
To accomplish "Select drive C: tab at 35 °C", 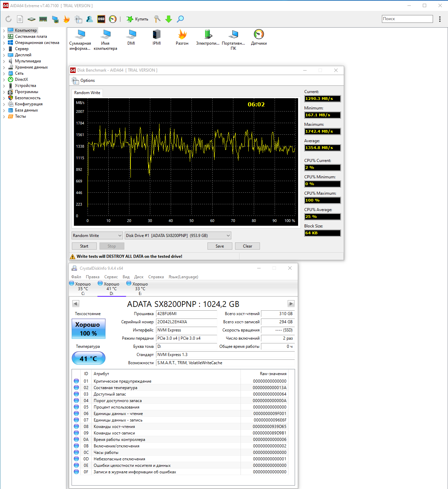I will tap(83, 288).
